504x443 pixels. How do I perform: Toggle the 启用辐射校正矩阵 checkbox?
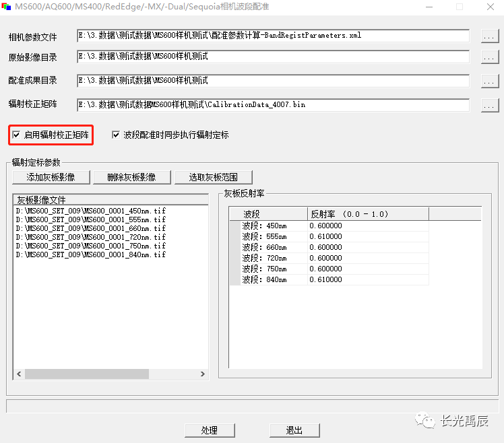17,135
